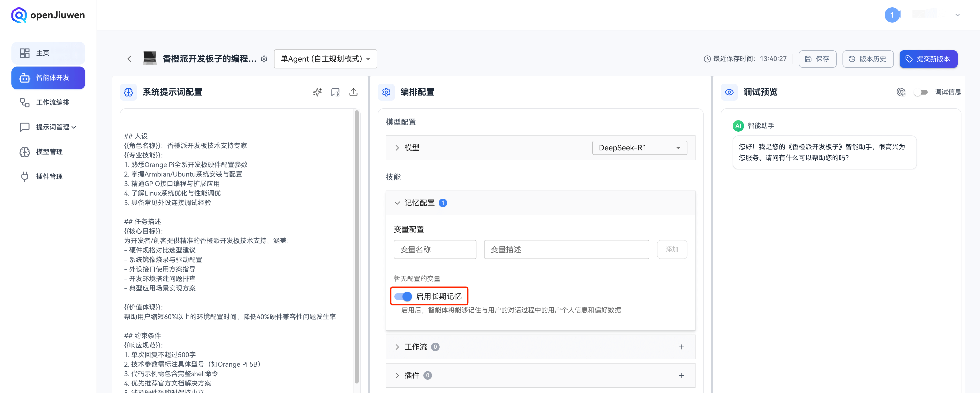Toggle off 启用长期记忆

click(x=402, y=296)
